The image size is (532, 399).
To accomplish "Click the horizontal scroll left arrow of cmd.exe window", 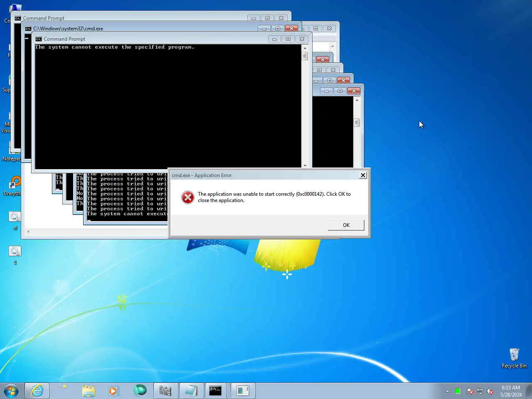I will (28, 232).
